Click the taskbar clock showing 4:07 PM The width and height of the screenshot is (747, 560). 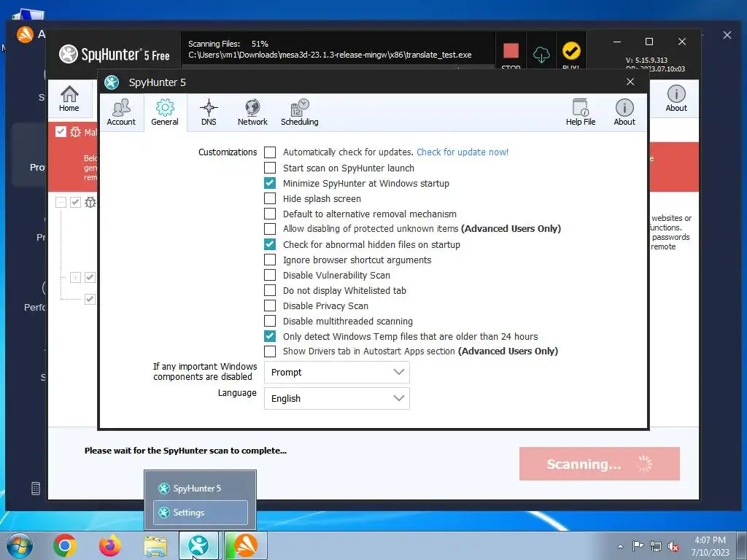(710, 546)
